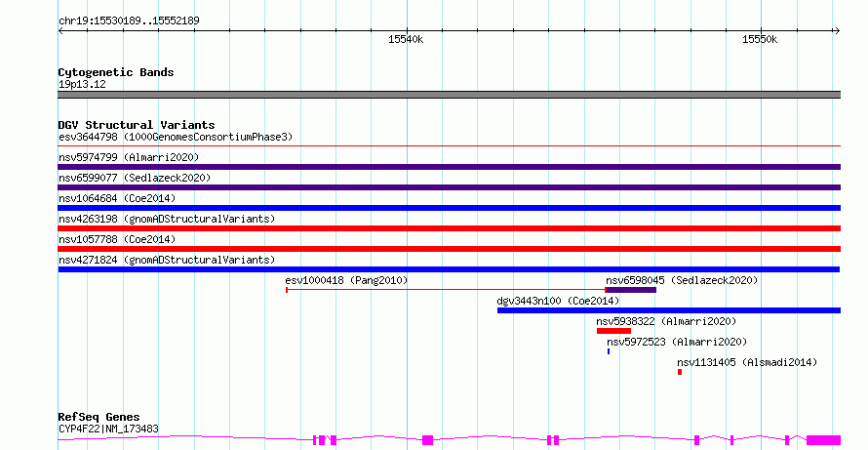Click the chr19:15530189..15552189 coordinates text
Image resolution: width=868 pixels, height=450 pixels.
pos(129,20)
